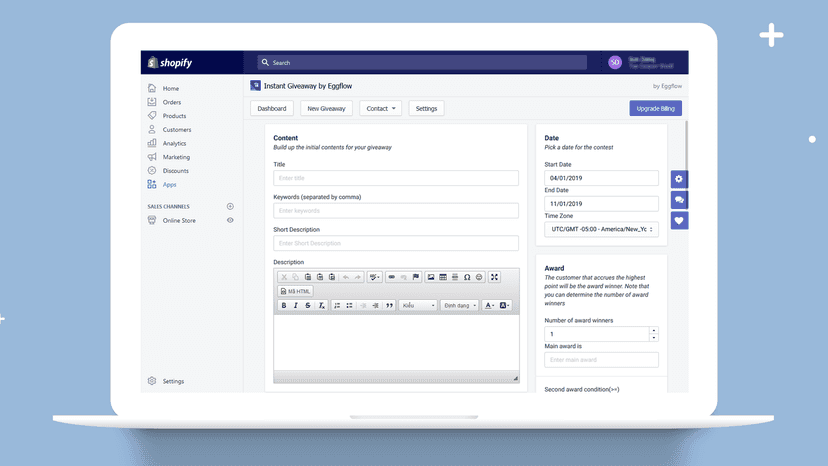Click the Undo arrow in editor
The image size is (828, 466).
pyautogui.click(x=346, y=277)
